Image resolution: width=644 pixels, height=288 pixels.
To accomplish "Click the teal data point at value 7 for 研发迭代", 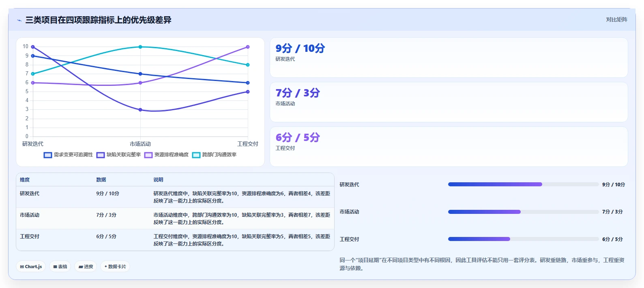I will coord(33,74).
